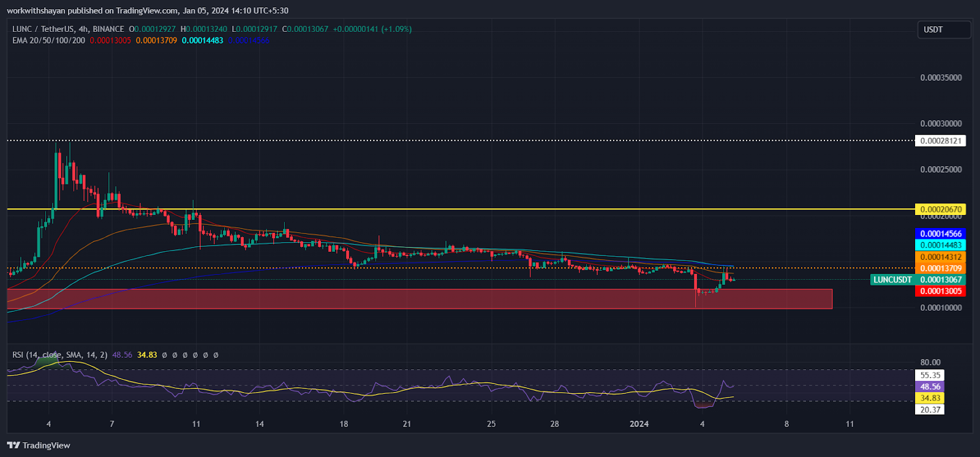980x457 pixels.
Task: Open the USDT currency selector
Action: [943, 29]
